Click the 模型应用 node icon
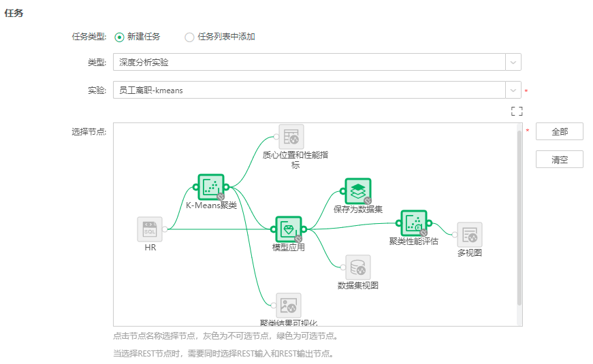593x364 pixels. click(x=288, y=229)
